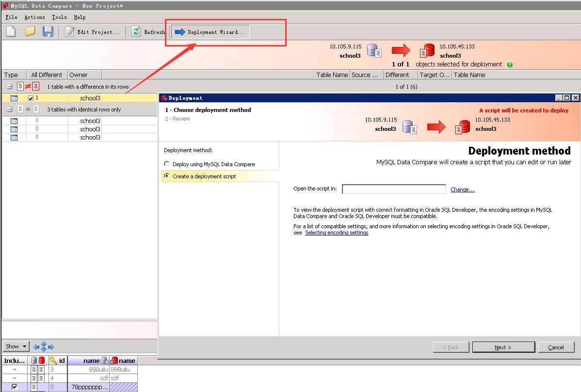Click '1 - Choose deployment method' step
The width and height of the screenshot is (581, 392).
point(208,110)
